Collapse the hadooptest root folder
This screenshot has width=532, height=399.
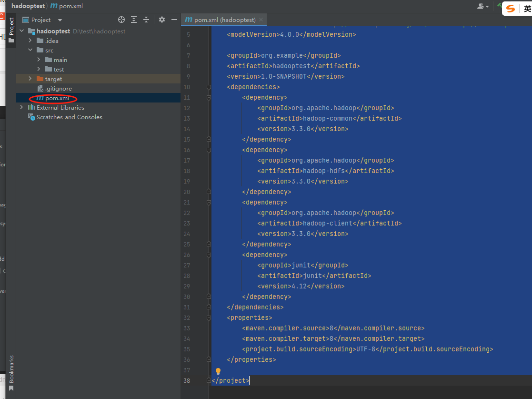[22, 31]
